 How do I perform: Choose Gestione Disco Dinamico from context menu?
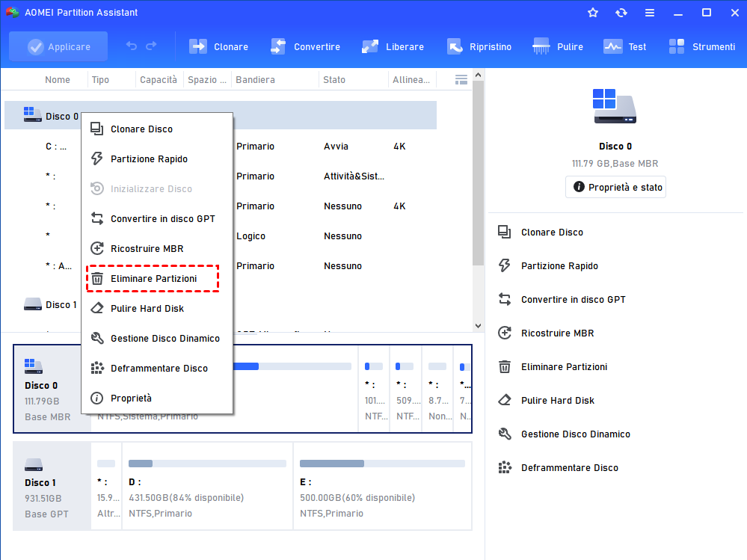[x=157, y=339]
